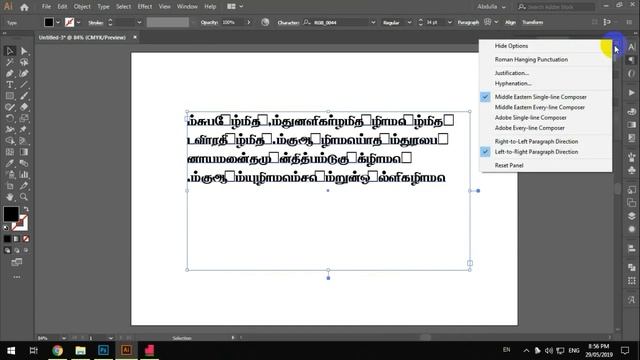Screen dimensions: 640x360
Task: Open the stroke weight dropdown
Action: 139,22
